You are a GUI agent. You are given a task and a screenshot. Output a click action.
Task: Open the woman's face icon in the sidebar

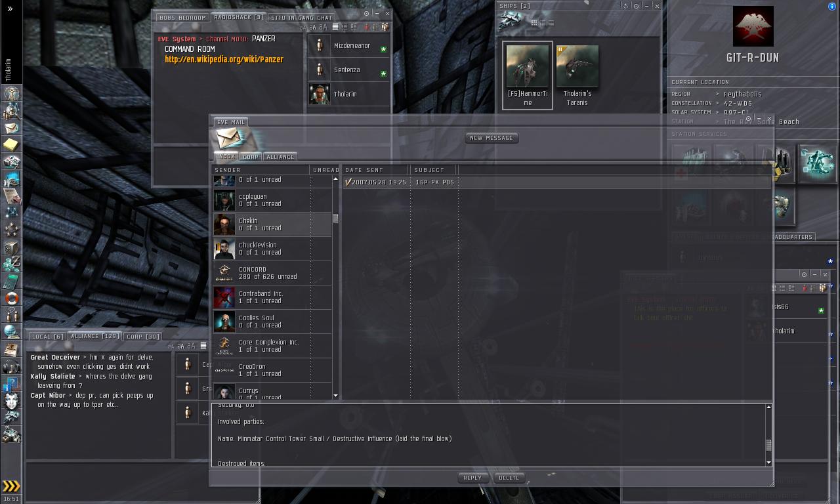click(12, 400)
